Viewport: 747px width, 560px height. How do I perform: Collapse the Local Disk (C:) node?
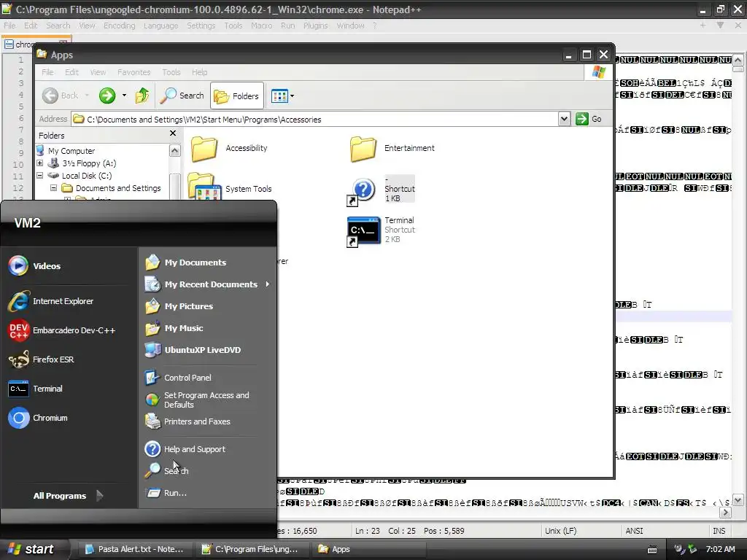[40, 176]
